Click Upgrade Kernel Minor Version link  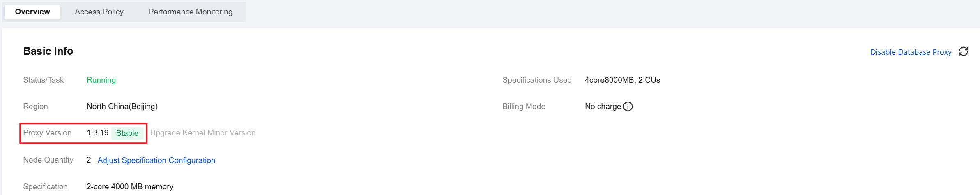[202, 133]
